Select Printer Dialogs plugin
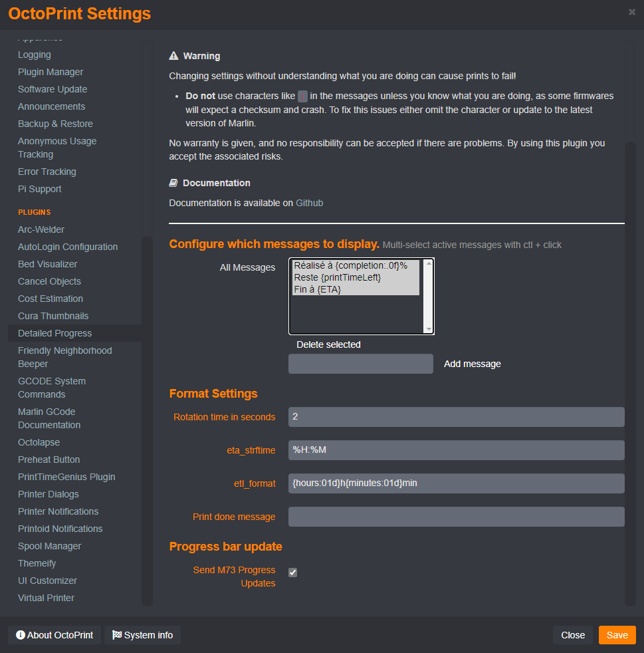644x653 pixels. 49,494
